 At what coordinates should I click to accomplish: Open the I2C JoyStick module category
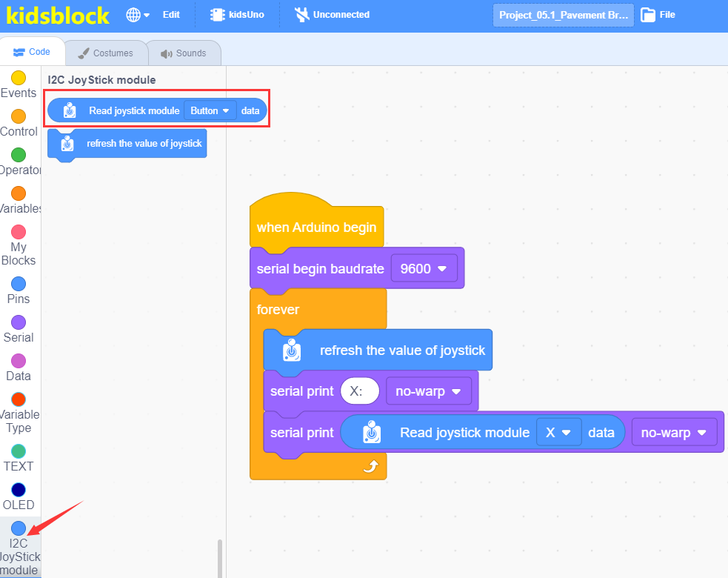point(19,548)
